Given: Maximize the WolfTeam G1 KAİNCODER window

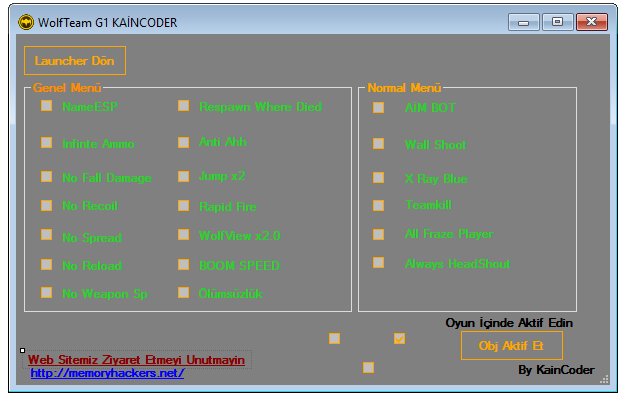Looking at the screenshot, I should coord(557,22).
